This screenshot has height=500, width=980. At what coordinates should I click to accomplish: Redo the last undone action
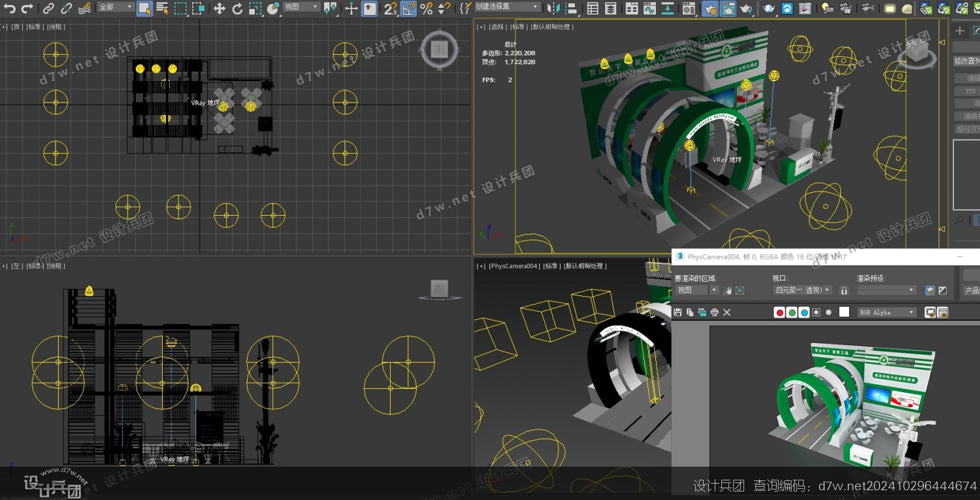click(x=27, y=8)
